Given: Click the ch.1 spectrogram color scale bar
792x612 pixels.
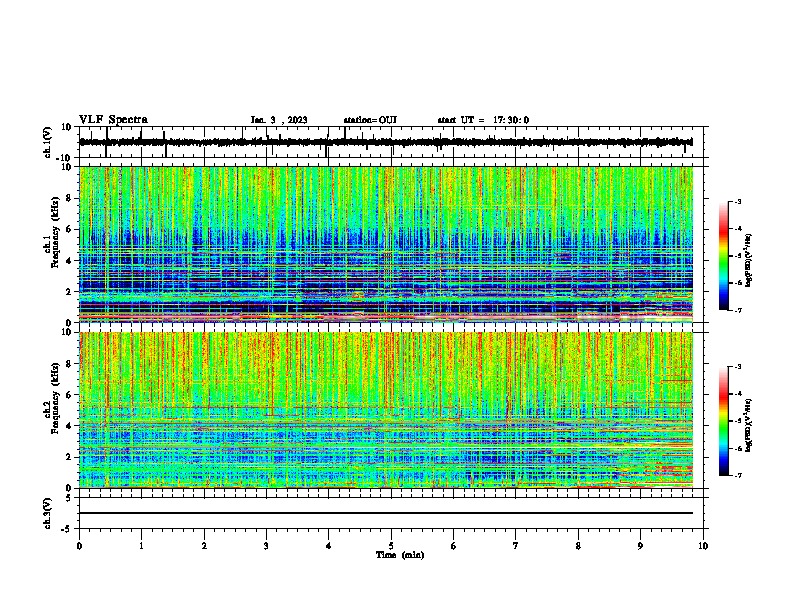Looking at the screenshot, I should (724, 256).
